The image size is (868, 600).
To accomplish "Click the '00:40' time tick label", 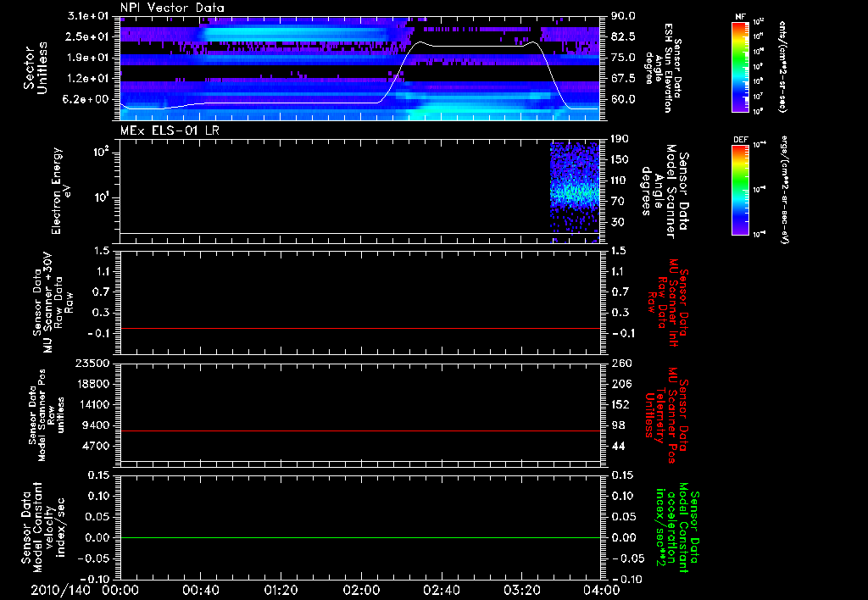I will (200, 590).
